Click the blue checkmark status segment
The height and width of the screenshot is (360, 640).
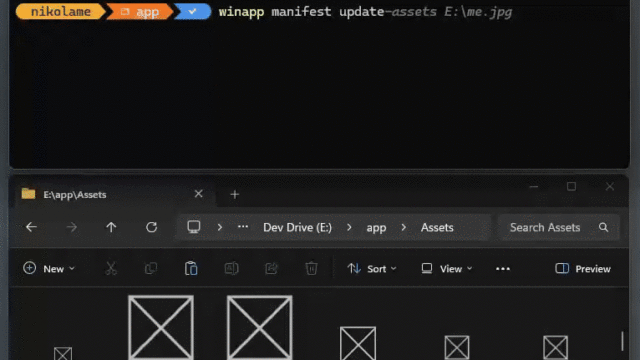click(x=192, y=11)
